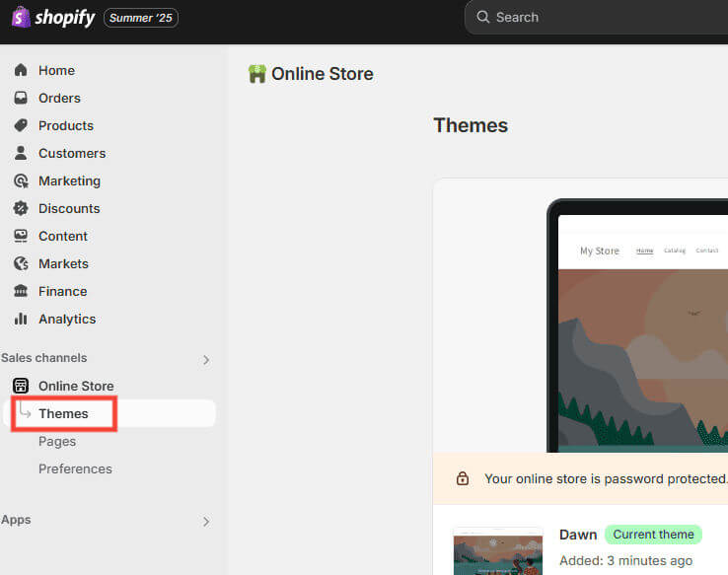
Task: Click the Apps heading
Action: pyautogui.click(x=16, y=520)
